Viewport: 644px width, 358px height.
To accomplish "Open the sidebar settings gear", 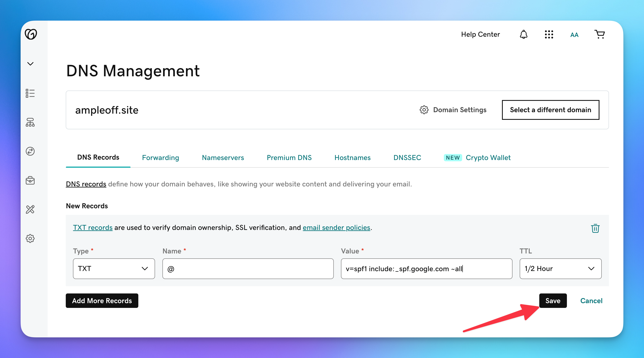I will pos(30,238).
